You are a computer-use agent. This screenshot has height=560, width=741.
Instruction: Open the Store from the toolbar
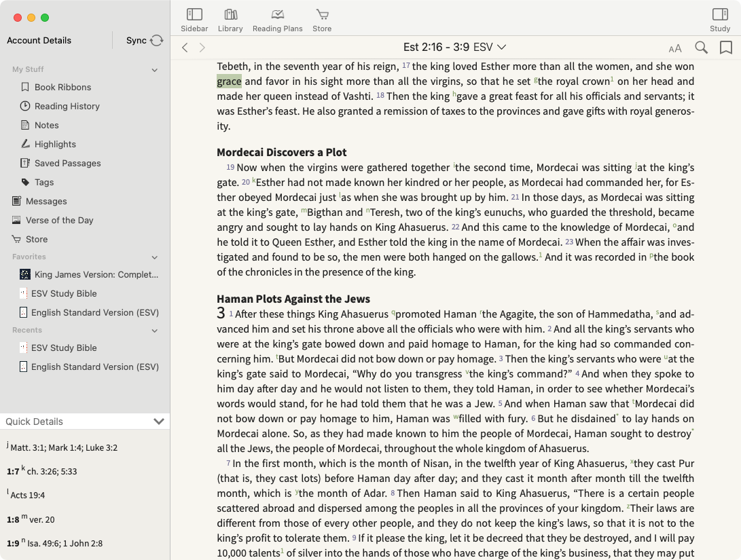(x=322, y=21)
